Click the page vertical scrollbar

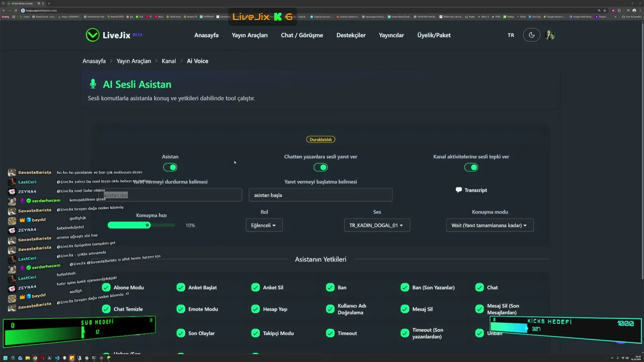641,151
